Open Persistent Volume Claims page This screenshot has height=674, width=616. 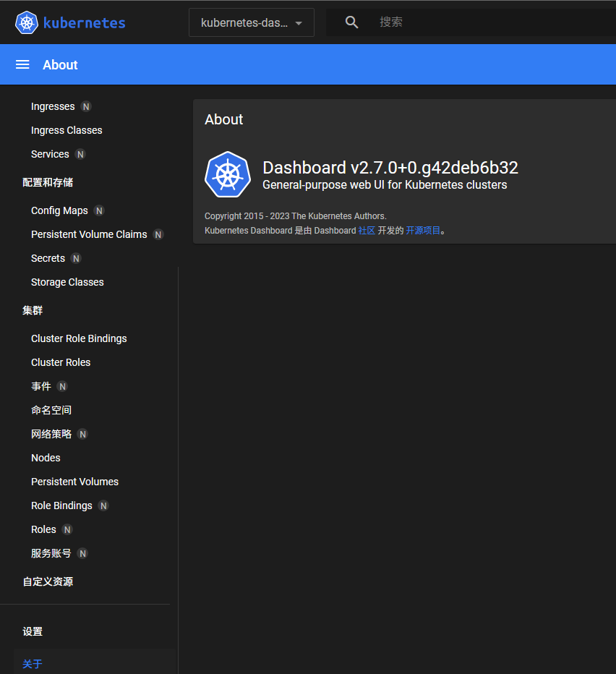coord(89,234)
